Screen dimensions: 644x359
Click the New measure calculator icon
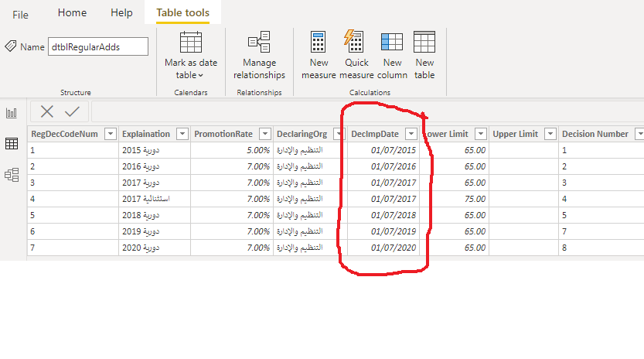coord(318,42)
